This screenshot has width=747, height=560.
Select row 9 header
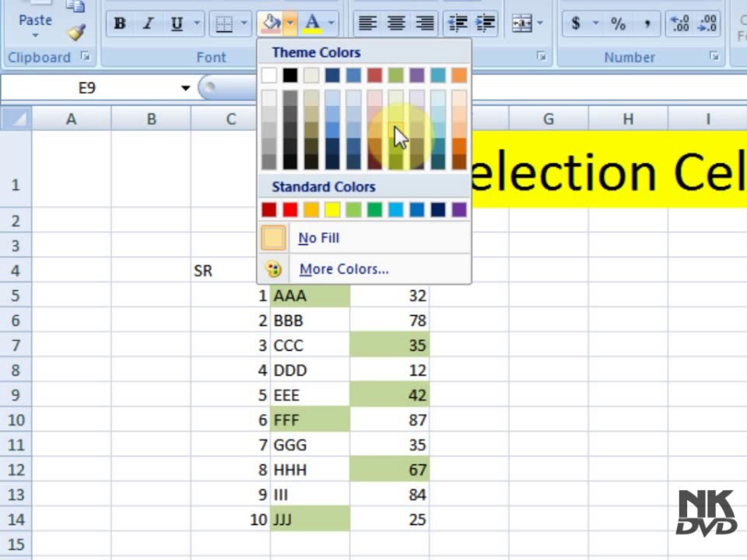16,395
